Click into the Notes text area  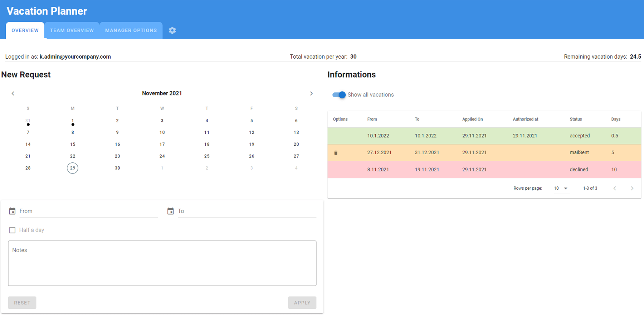click(x=162, y=263)
